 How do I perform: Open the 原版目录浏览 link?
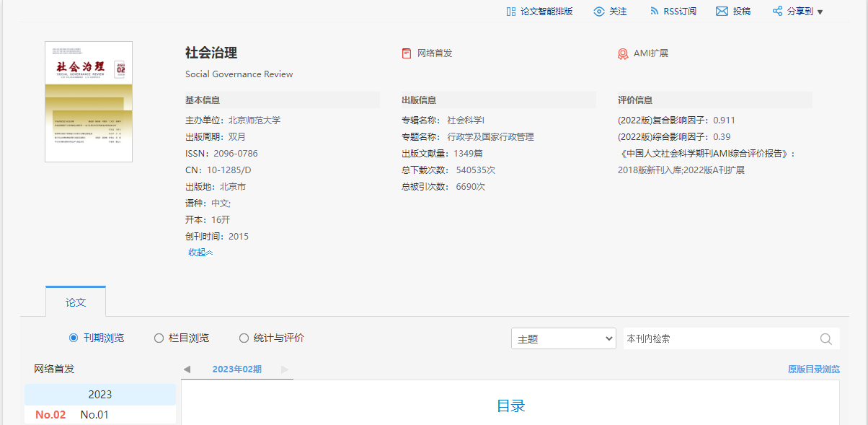tap(813, 369)
